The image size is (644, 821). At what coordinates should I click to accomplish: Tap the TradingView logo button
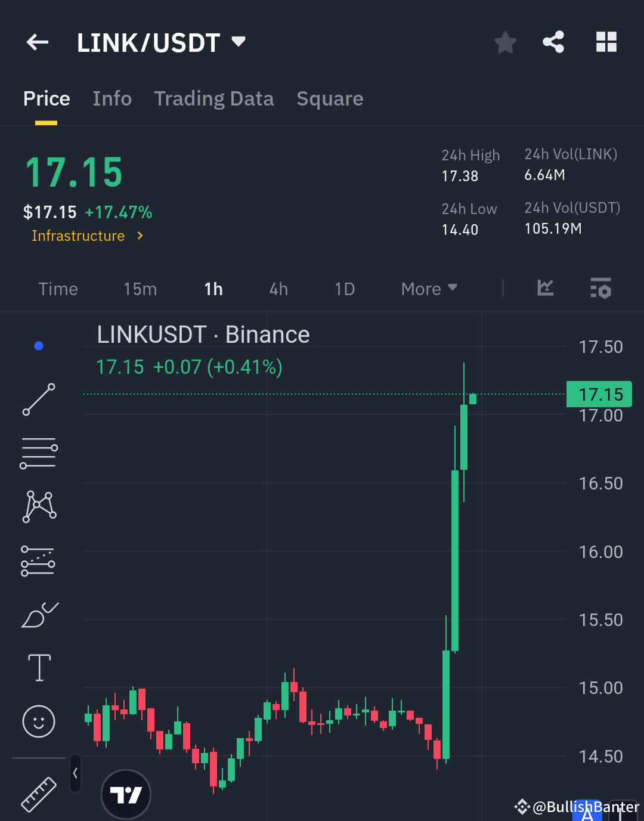coord(126,794)
